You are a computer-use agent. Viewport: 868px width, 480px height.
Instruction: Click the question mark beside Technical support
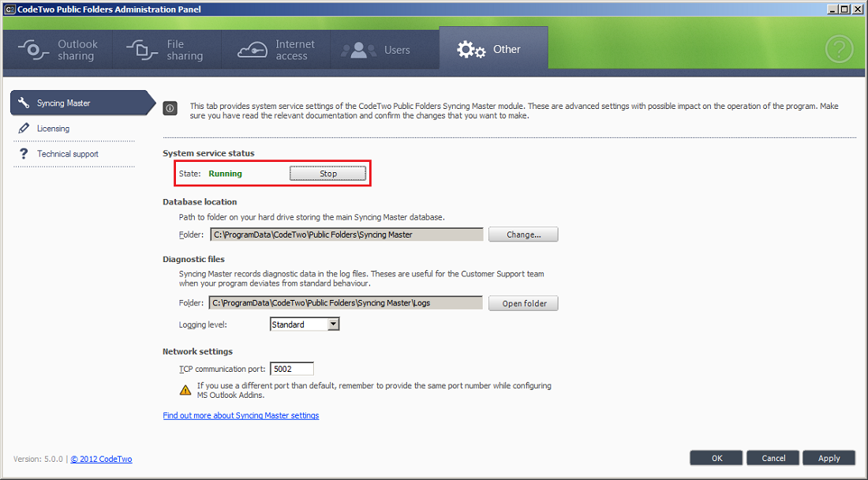pos(23,153)
